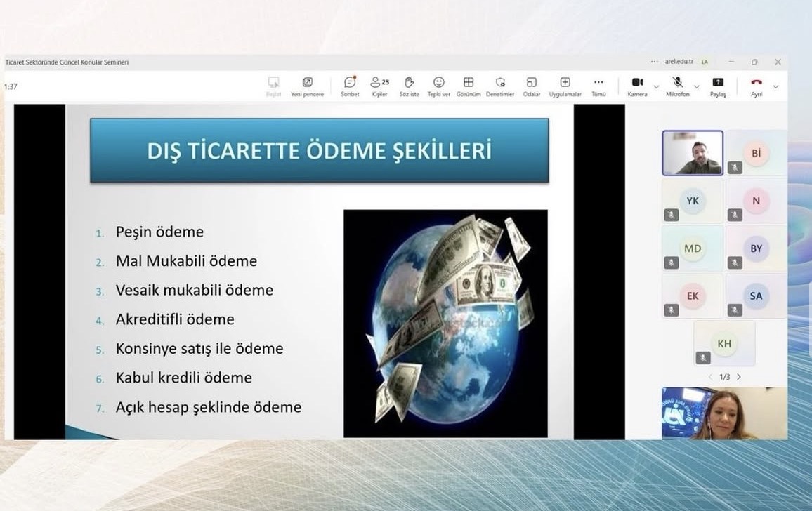Open Denetimler controls

(500, 86)
